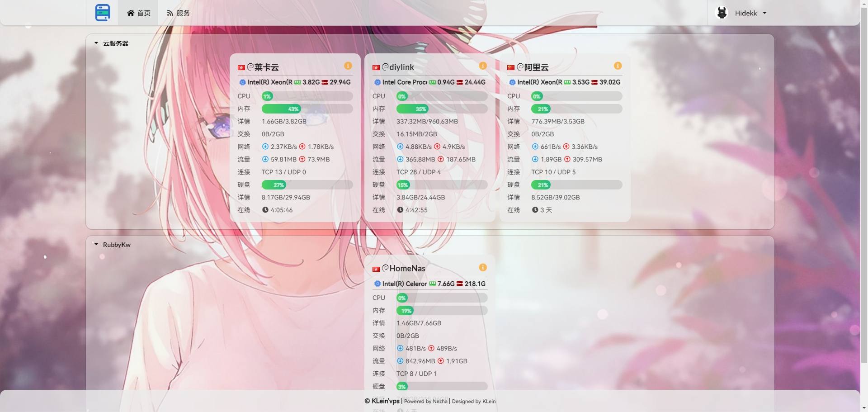Viewport: 868px width, 412px height.
Task: Click the 莱卡云 server name
Action: (x=266, y=67)
